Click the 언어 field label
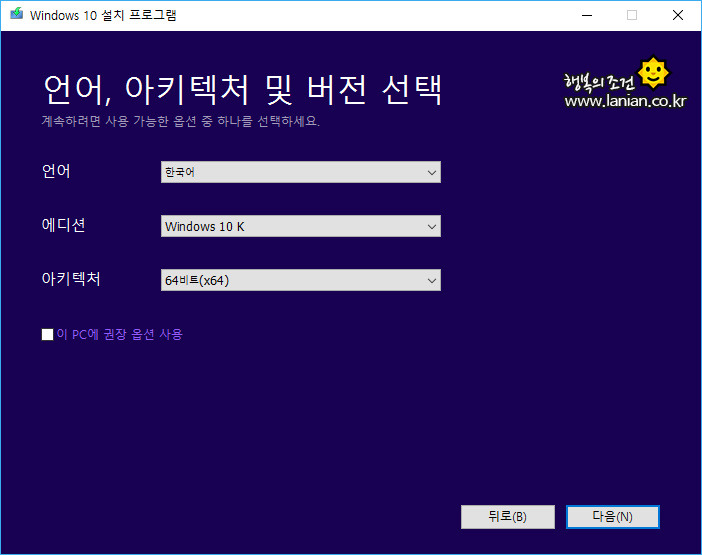The image size is (702, 555). 56,171
